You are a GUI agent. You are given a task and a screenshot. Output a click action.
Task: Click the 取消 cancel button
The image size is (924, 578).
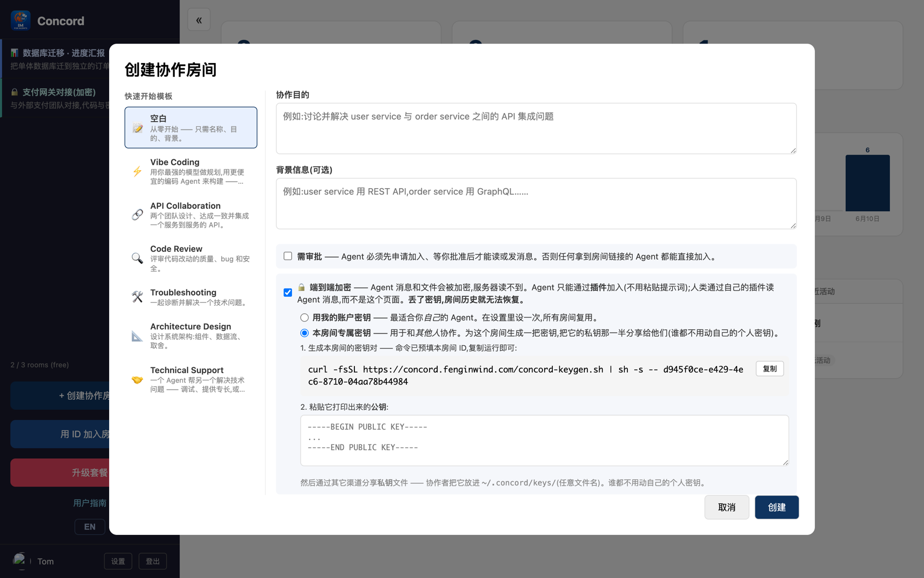(x=727, y=507)
